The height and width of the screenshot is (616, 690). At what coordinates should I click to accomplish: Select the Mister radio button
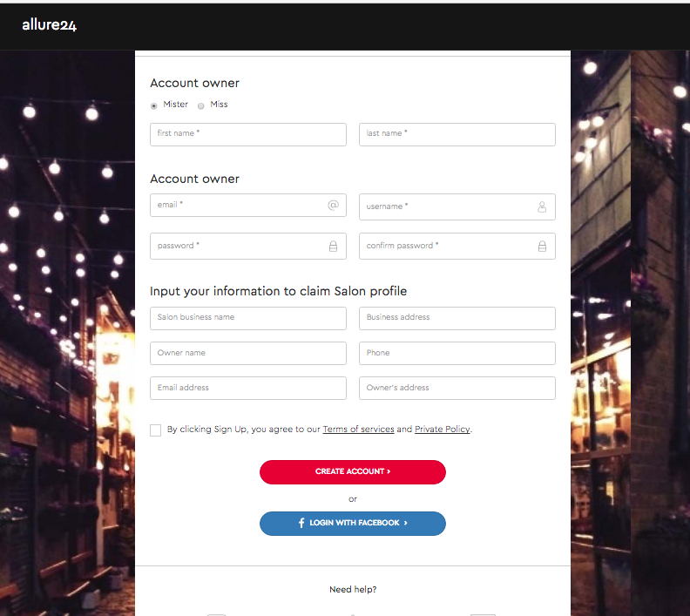[x=154, y=105]
